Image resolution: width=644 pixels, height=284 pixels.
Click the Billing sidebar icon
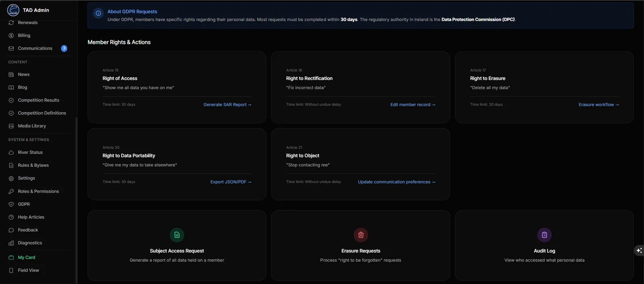[11, 35]
